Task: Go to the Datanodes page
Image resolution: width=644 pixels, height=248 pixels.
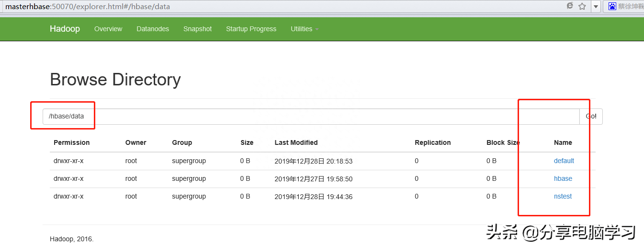Action: click(x=153, y=29)
